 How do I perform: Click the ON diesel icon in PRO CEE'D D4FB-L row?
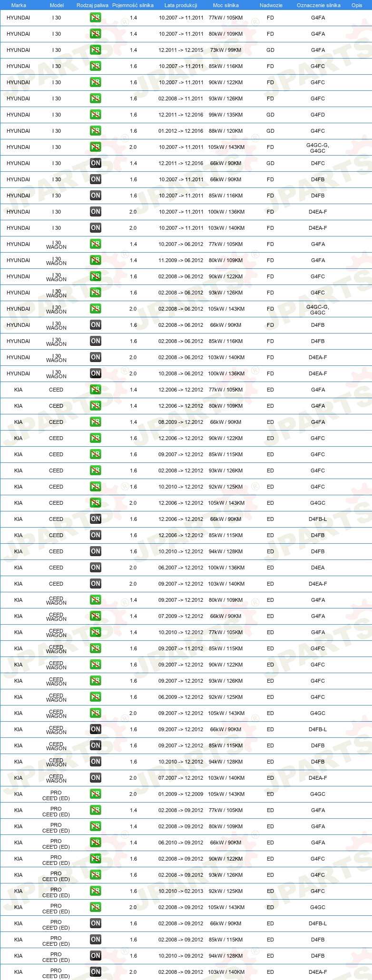[x=95, y=923]
